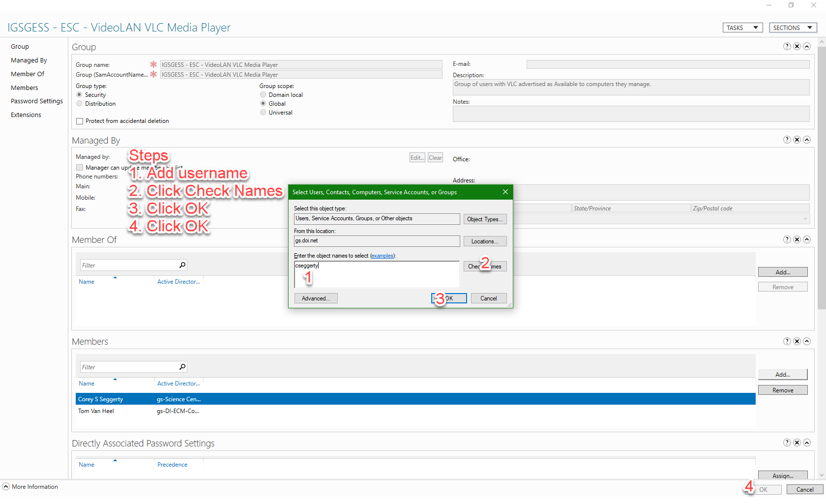Select Tom Van Heel member row
This screenshot has height=504, width=826.
(415, 411)
